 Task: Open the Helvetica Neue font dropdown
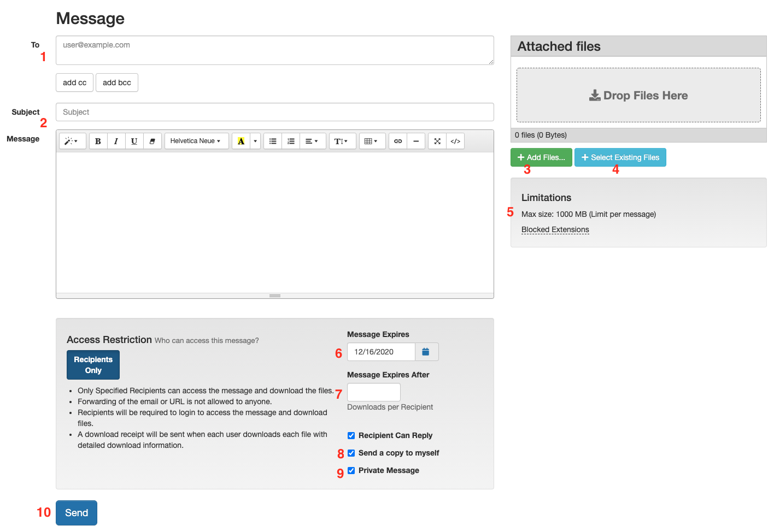[x=195, y=141]
